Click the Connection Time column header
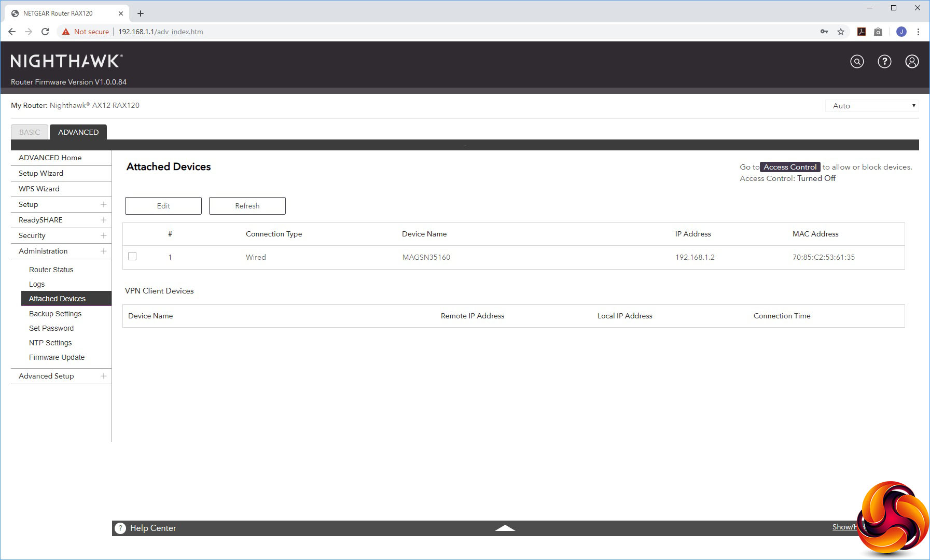This screenshot has height=560, width=930. click(x=782, y=316)
